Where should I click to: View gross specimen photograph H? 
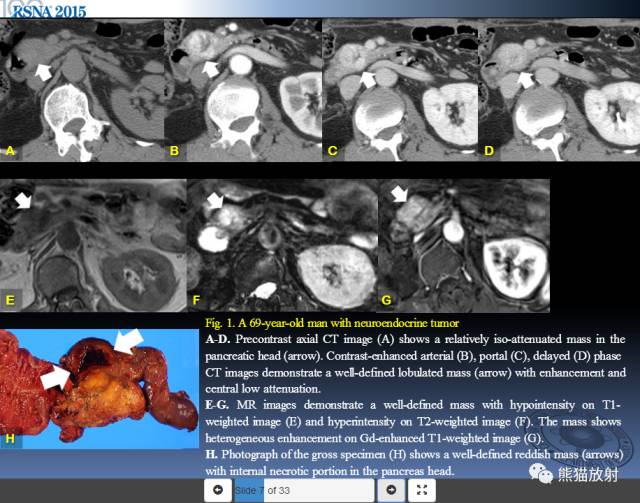click(x=99, y=389)
